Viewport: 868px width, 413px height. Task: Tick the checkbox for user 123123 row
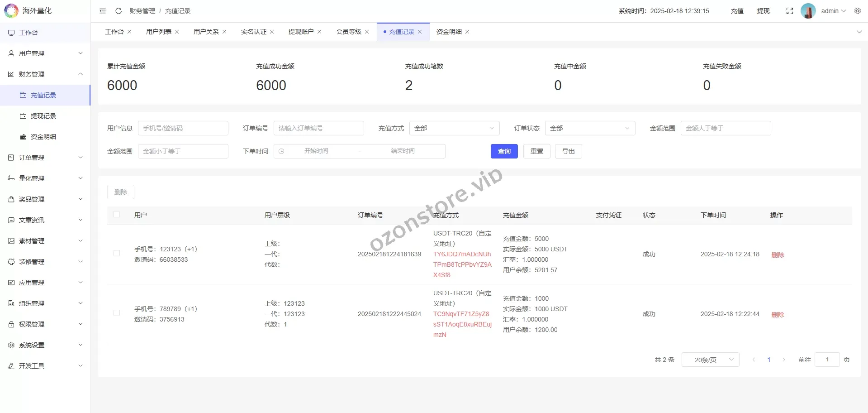117,254
